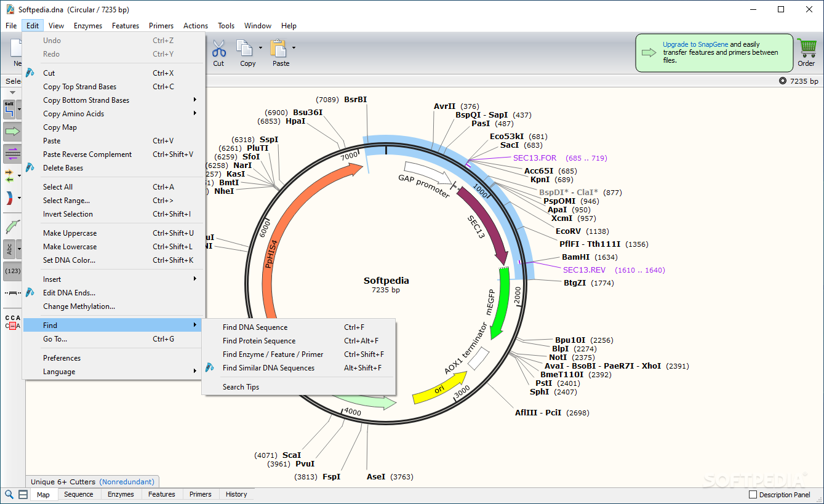The width and height of the screenshot is (824, 504).
Task: Open the Paste toolbar dropdown arrow
Action: tap(294, 47)
